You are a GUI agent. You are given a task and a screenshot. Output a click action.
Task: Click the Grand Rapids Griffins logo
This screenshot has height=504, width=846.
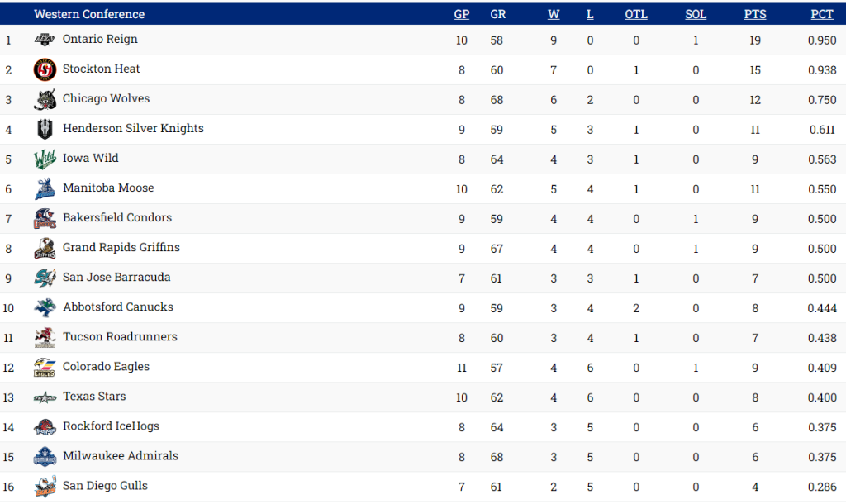click(x=45, y=249)
